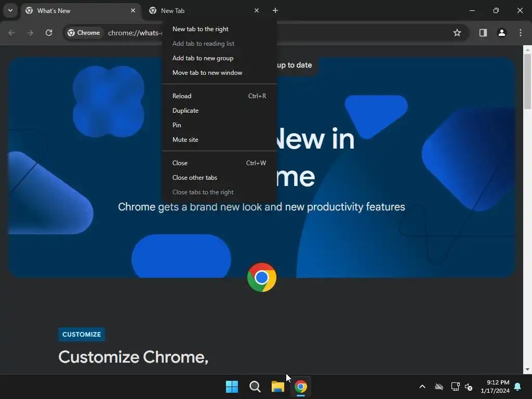Select Reload from the context menu
The image size is (532, 399).
pyautogui.click(x=220, y=96)
